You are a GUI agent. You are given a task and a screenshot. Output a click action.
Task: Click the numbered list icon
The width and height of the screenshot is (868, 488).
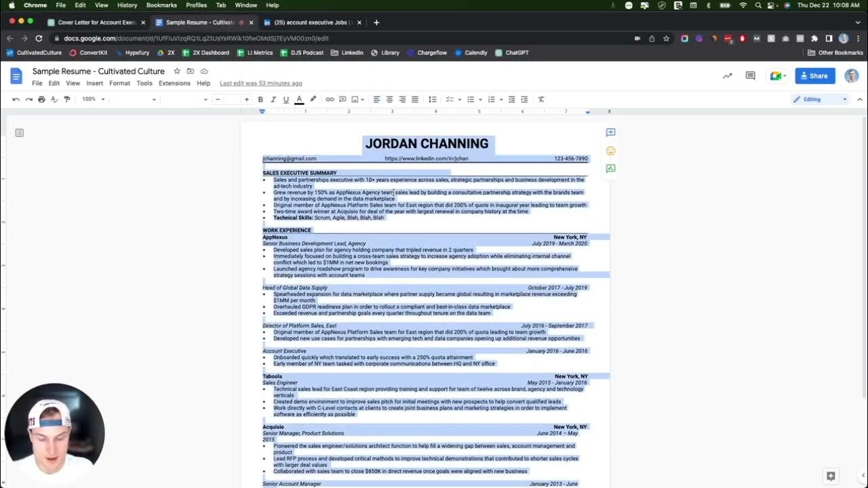[492, 100]
